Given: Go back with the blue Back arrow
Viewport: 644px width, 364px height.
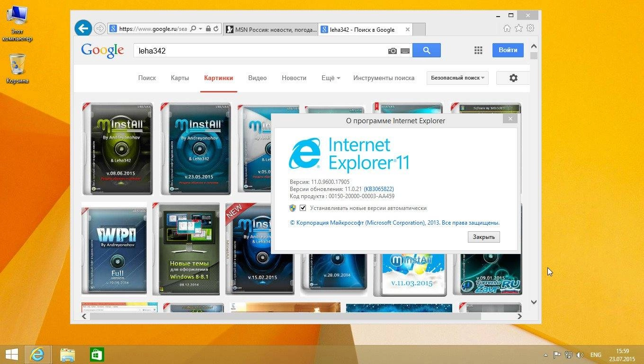Looking at the screenshot, I should coord(83,28).
